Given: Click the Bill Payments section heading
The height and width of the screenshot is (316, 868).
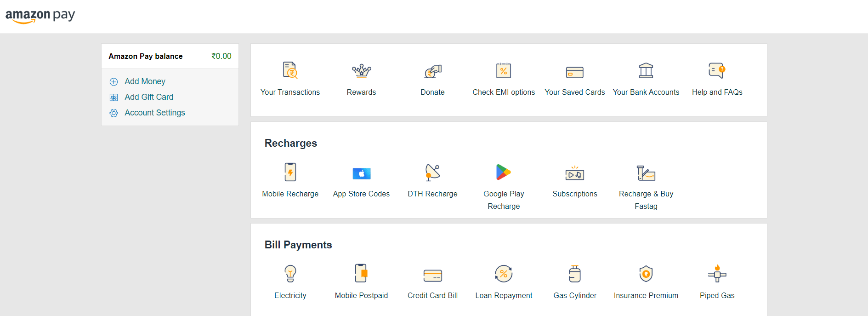Looking at the screenshot, I should click(x=298, y=245).
